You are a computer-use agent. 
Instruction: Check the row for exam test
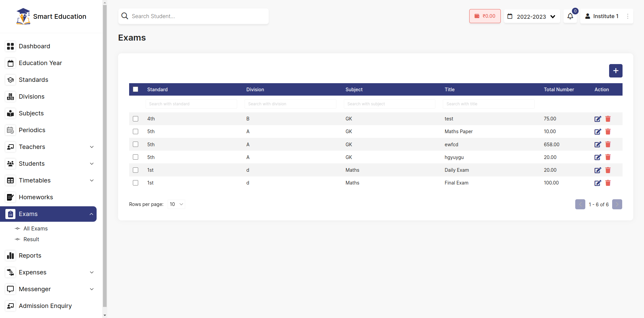[136, 119]
